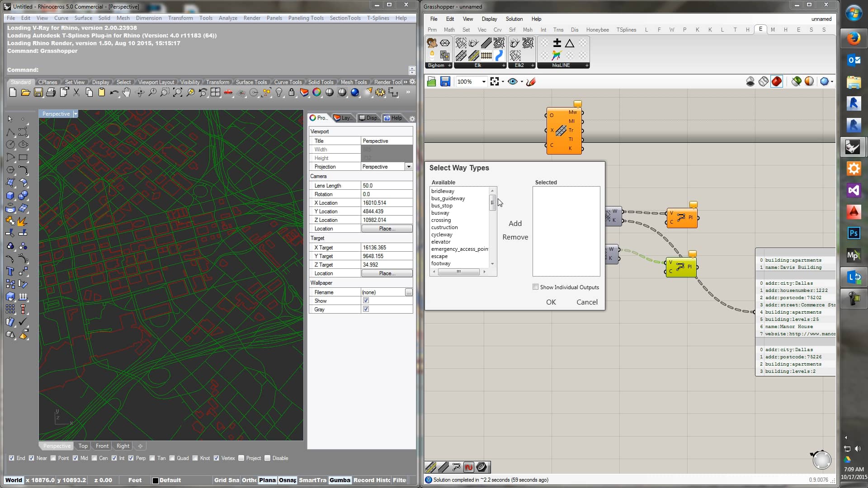Uncheck the Gray wallpaper checkbox
The image size is (868, 488).
pos(366,309)
